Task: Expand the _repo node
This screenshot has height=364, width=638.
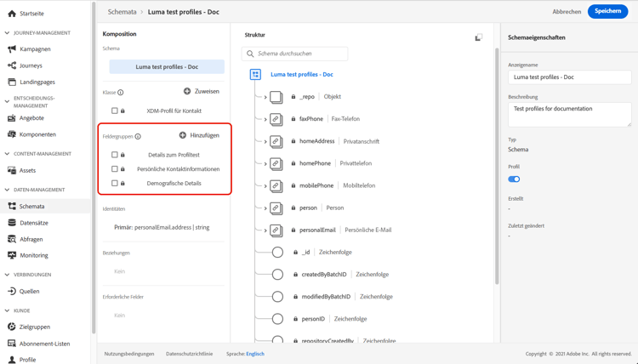Action: point(265,97)
